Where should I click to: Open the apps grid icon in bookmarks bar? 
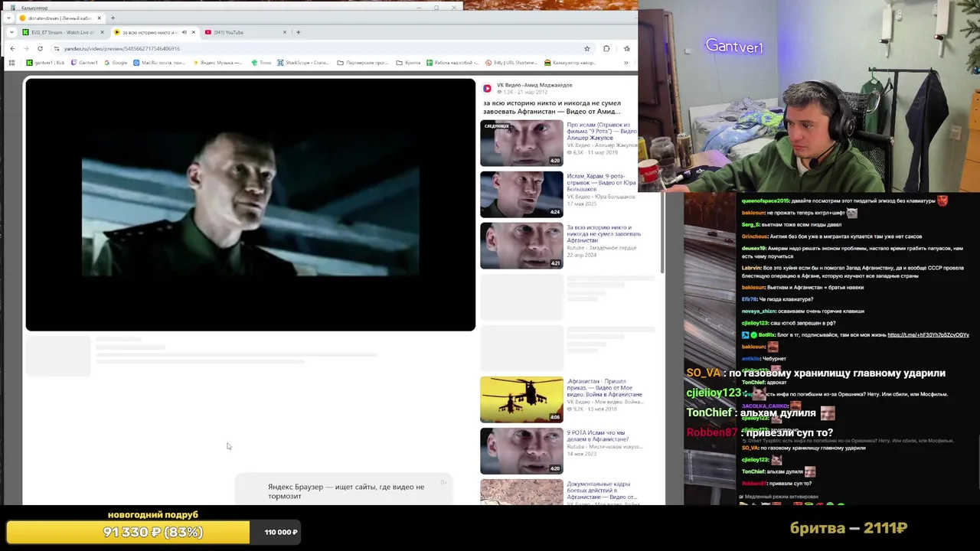click(x=11, y=63)
